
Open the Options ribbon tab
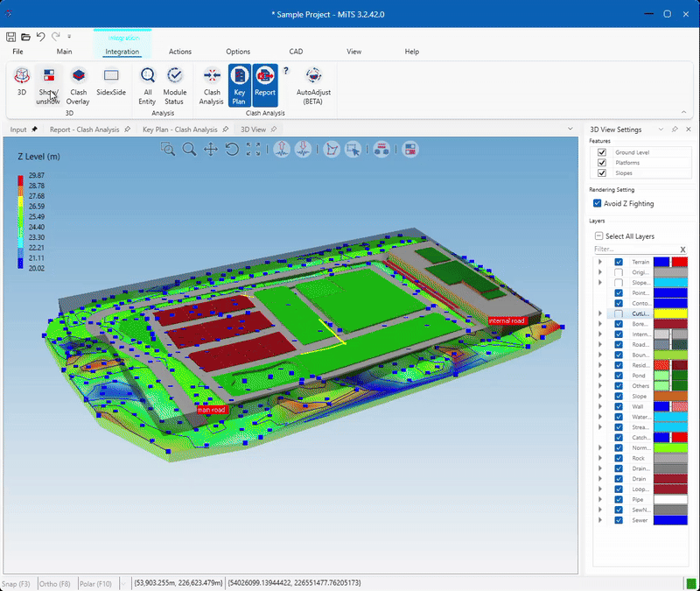point(238,52)
